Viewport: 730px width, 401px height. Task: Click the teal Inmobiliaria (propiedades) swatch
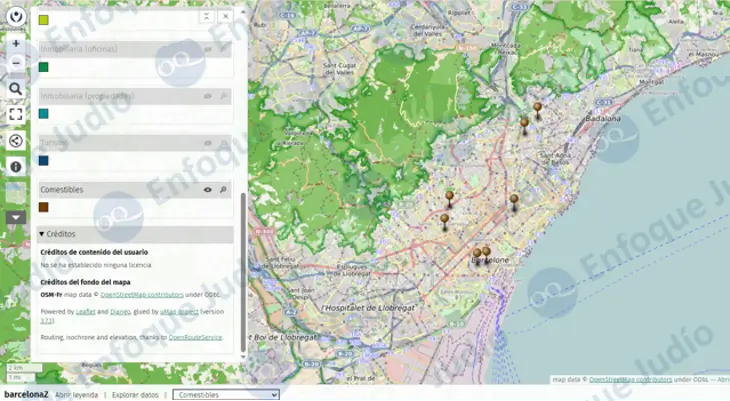coord(44,114)
